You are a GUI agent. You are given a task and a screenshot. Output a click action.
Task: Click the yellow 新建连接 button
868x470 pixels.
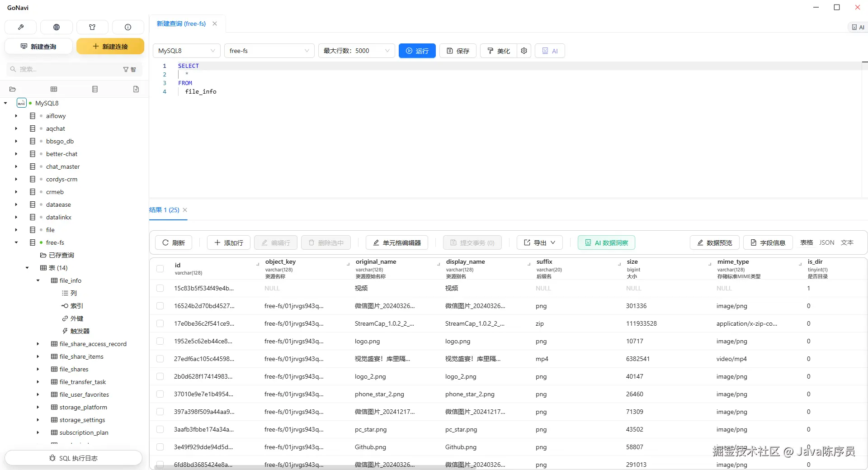(x=110, y=46)
